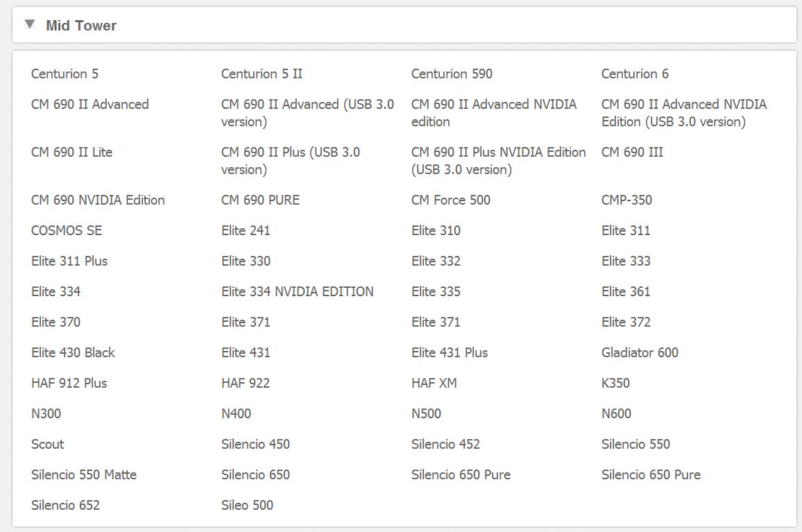802x532 pixels.
Task: Open the CM Force 500 link
Action: click(x=450, y=200)
